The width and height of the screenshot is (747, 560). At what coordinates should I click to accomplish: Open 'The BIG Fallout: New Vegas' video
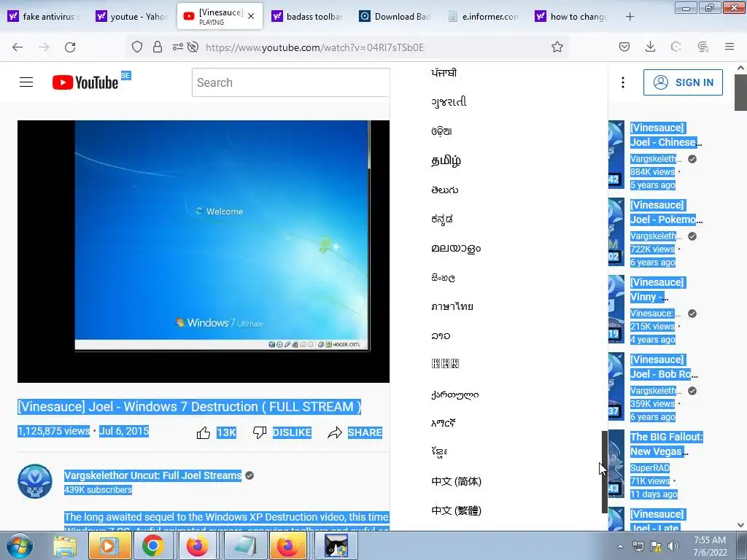pyautogui.click(x=666, y=444)
